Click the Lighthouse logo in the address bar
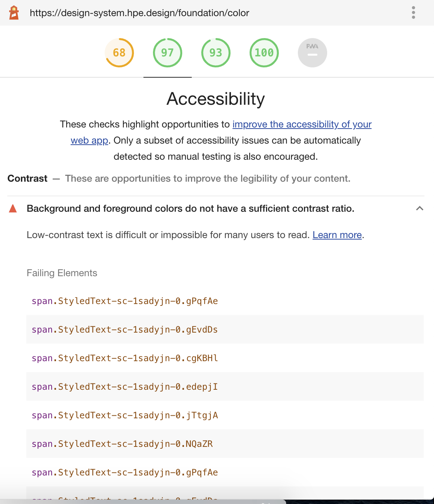Viewport: 434px width, 504px height. 14,13
